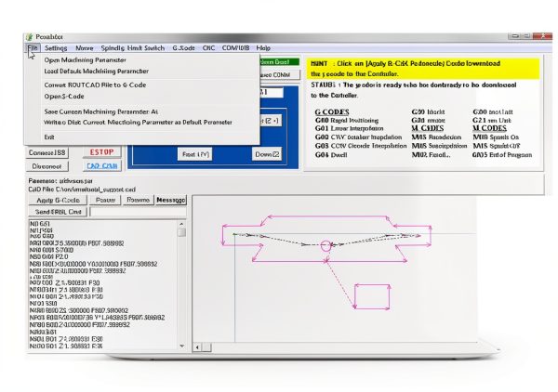Minimize the application window

[x=514, y=36]
